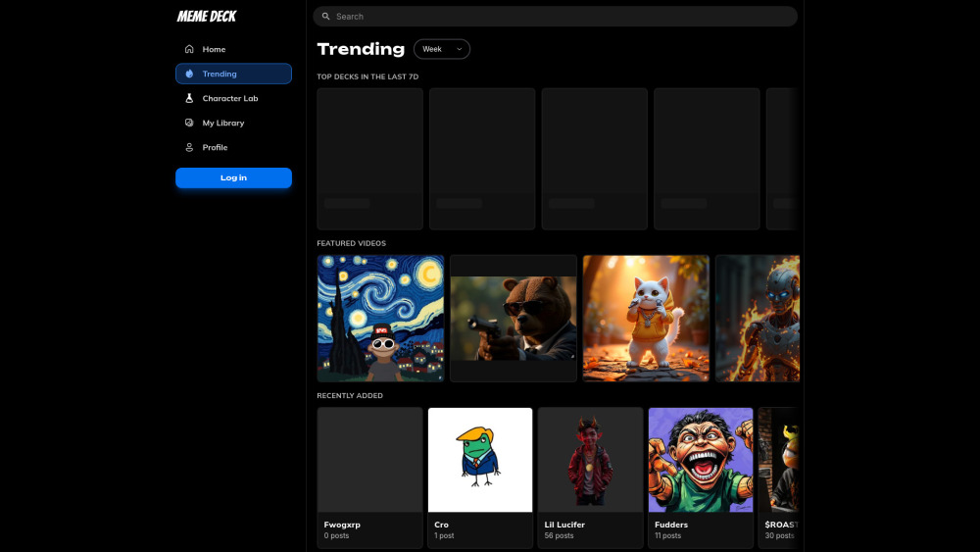Open My Library from the sidebar
Screen dimensions: 980x552
[223, 123]
